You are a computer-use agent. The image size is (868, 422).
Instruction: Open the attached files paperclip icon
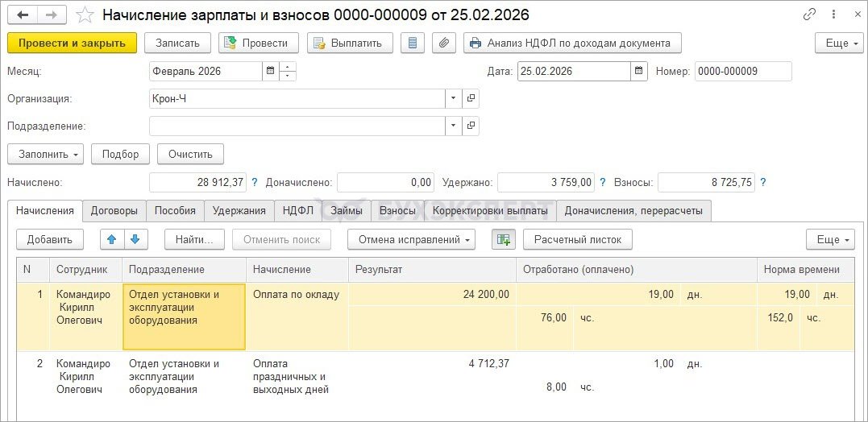[443, 43]
